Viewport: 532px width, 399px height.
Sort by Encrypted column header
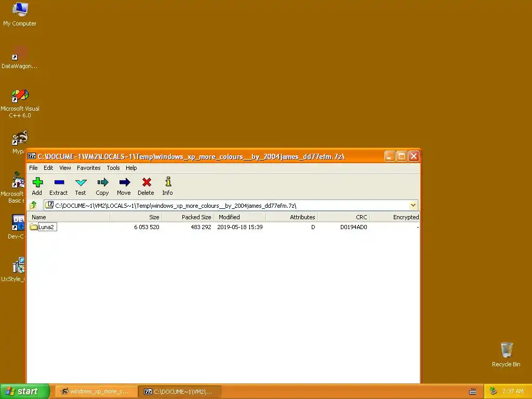click(x=395, y=217)
